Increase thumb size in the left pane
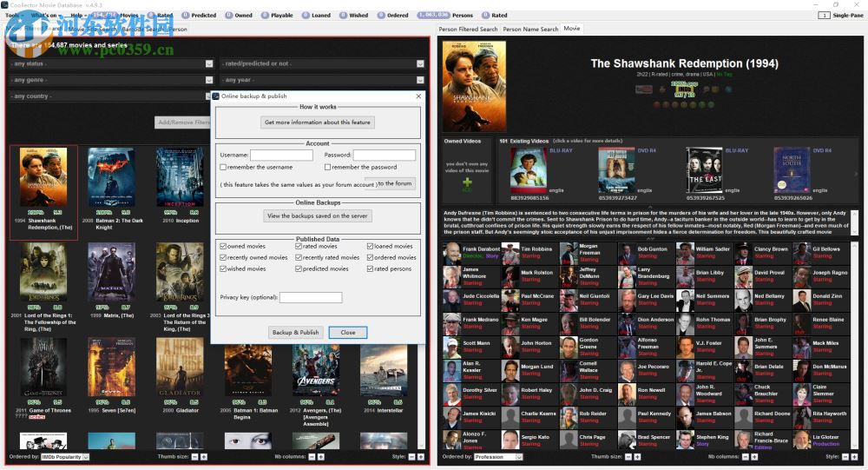The height and width of the screenshot is (470, 868). tap(204, 457)
